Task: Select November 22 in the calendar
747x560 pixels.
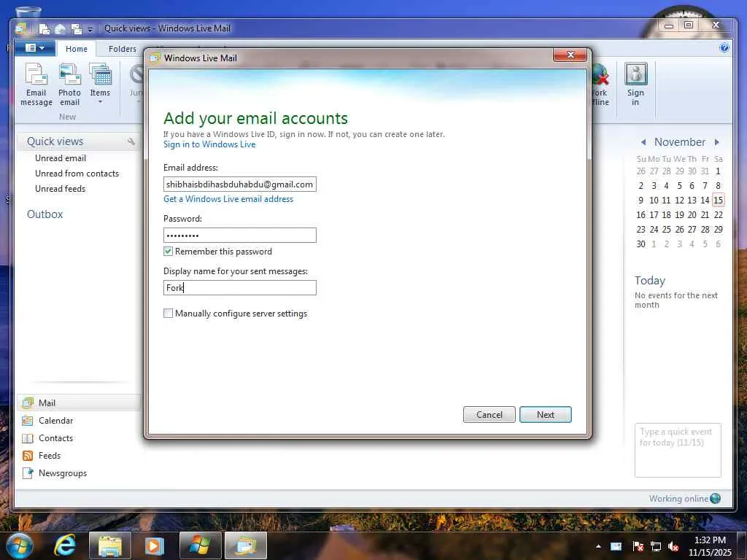Action: [718, 215]
